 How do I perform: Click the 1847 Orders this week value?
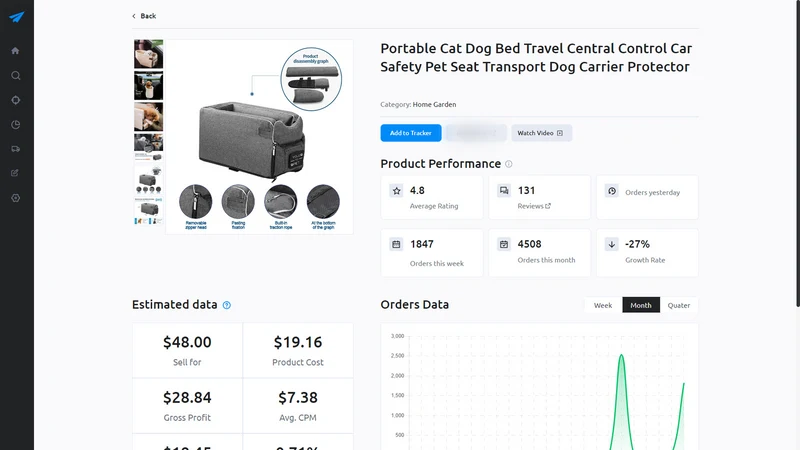[x=422, y=244]
